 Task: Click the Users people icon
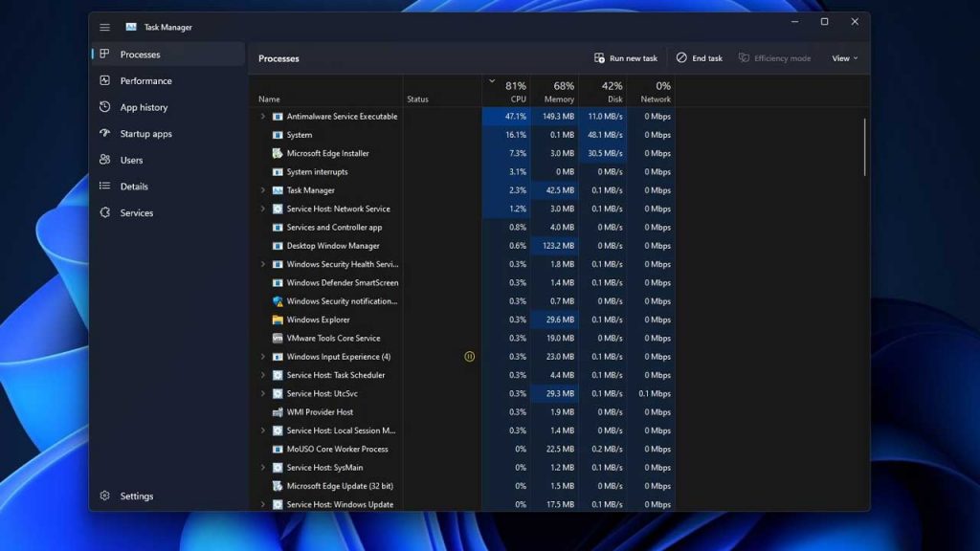tap(104, 160)
